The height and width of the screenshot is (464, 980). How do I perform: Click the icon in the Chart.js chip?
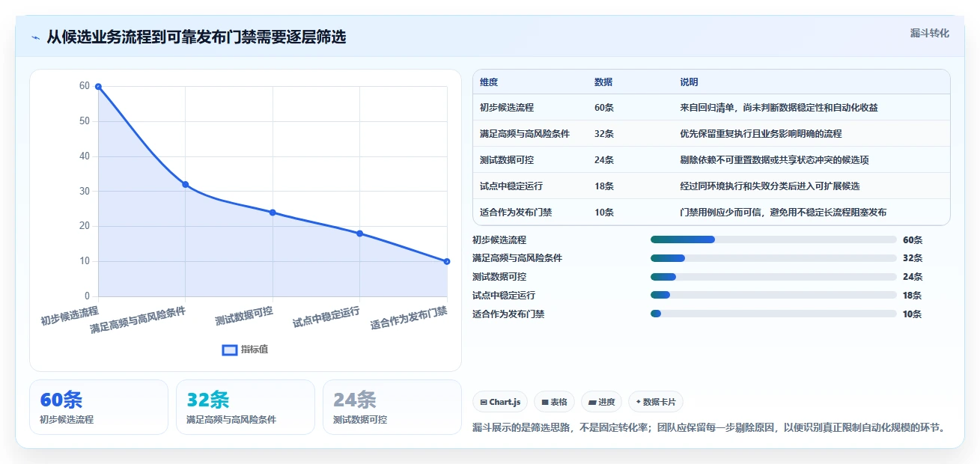(484, 402)
